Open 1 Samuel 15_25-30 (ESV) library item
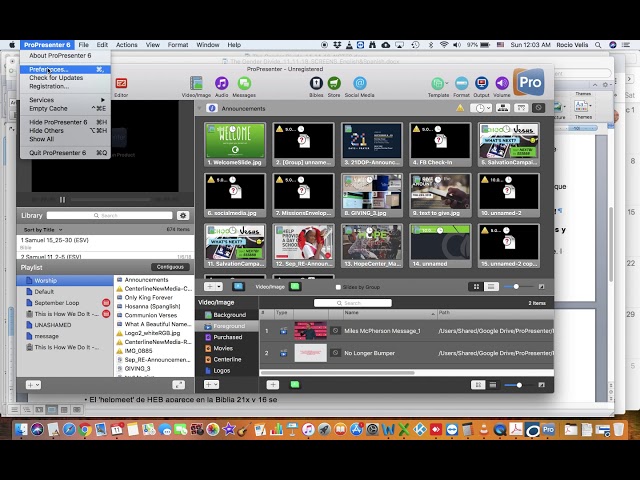This screenshot has width=640, height=480. [x=105, y=243]
